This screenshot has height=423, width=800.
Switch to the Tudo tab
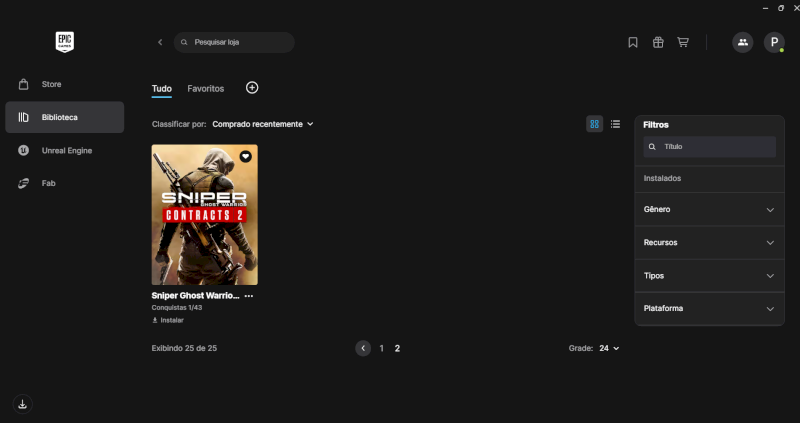coord(162,89)
